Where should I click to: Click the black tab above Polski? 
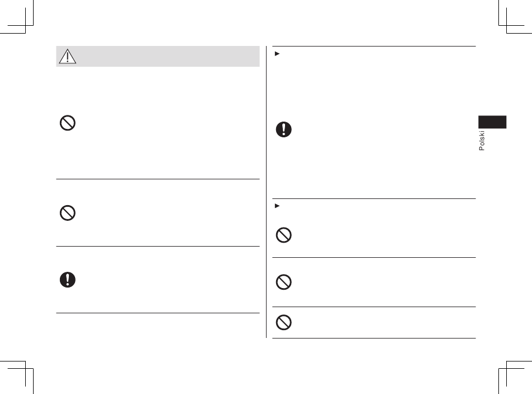pos(492,122)
